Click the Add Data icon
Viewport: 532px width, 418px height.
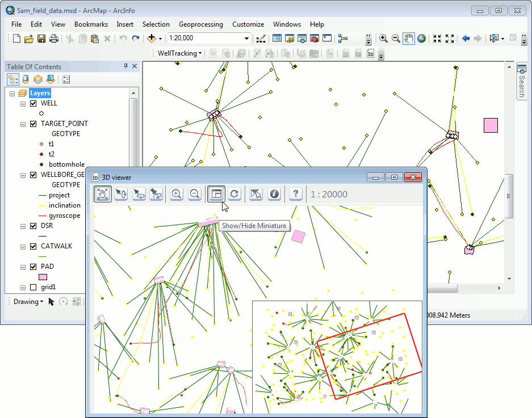(x=152, y=39)
